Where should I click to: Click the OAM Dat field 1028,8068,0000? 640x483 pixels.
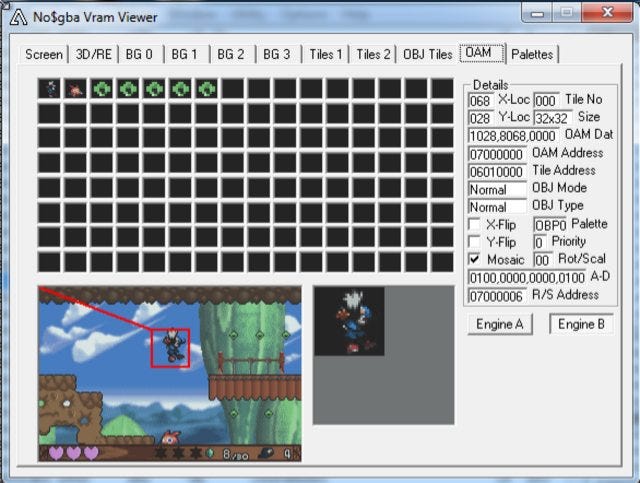pos(513,136)
